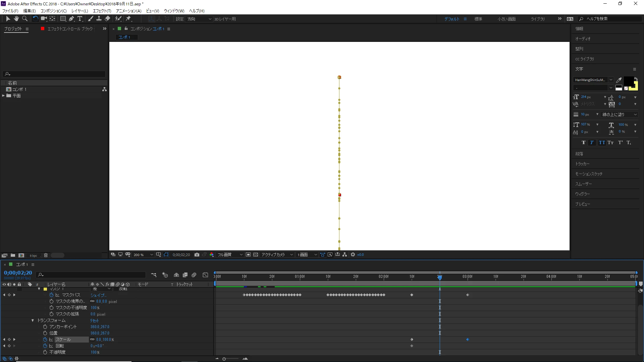Viewport: 644px width, 362px height.
Task: Open the Graph Editor button in the timeline
Action: 205,275
